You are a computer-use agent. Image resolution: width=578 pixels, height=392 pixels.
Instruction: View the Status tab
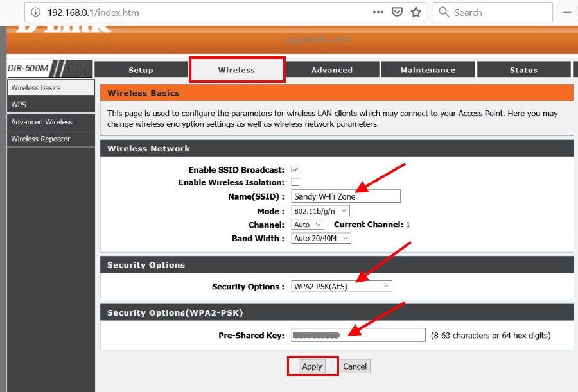tap(523, 71)
